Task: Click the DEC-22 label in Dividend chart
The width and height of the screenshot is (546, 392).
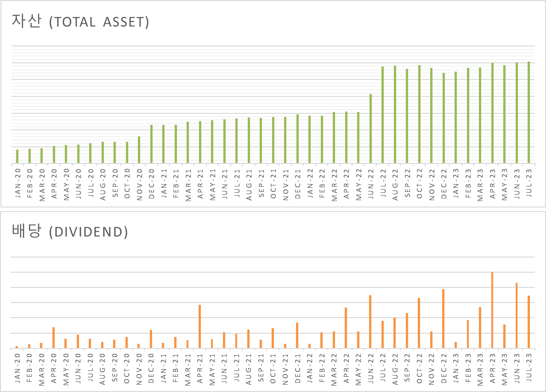Action: (444, 368)
